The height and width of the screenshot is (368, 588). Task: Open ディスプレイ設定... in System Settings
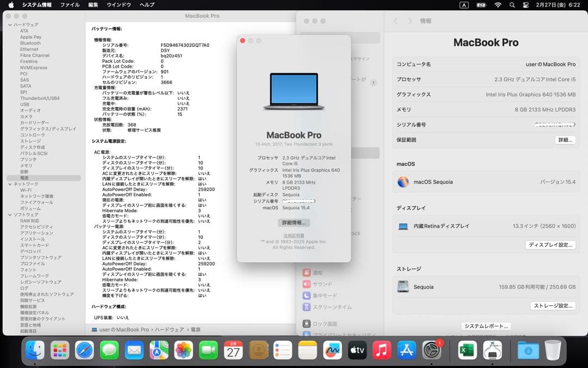point(550,245)
